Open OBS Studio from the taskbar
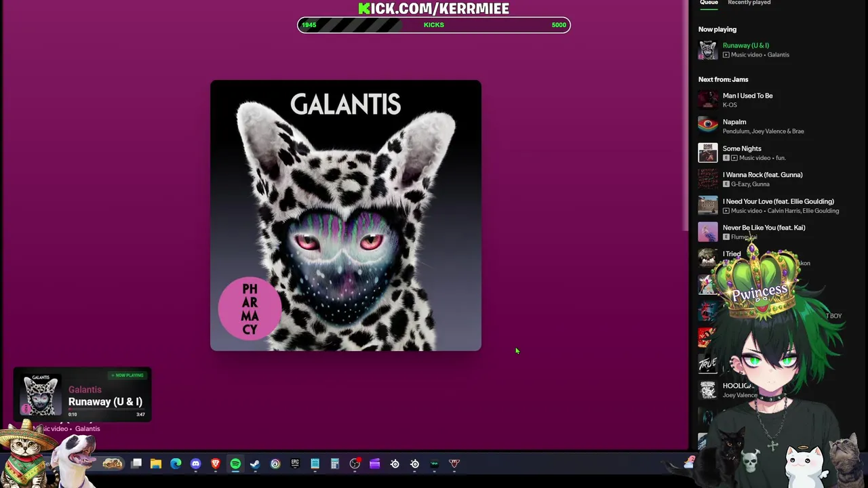The width and height of the screenshot is (868, 488). click(355, 464)
